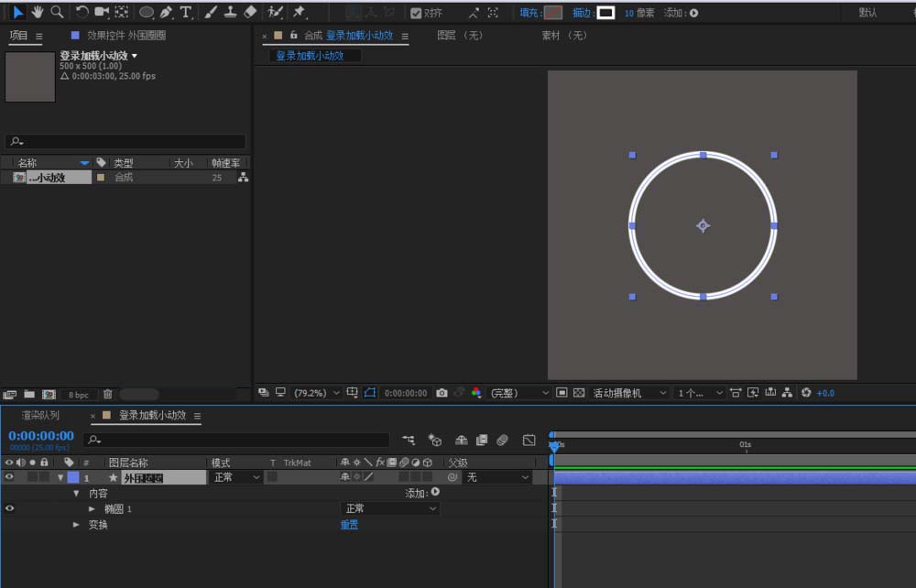Viewport: 916px width, 588px height.
Task: Select the Pen tool
Action: [166, 12]
